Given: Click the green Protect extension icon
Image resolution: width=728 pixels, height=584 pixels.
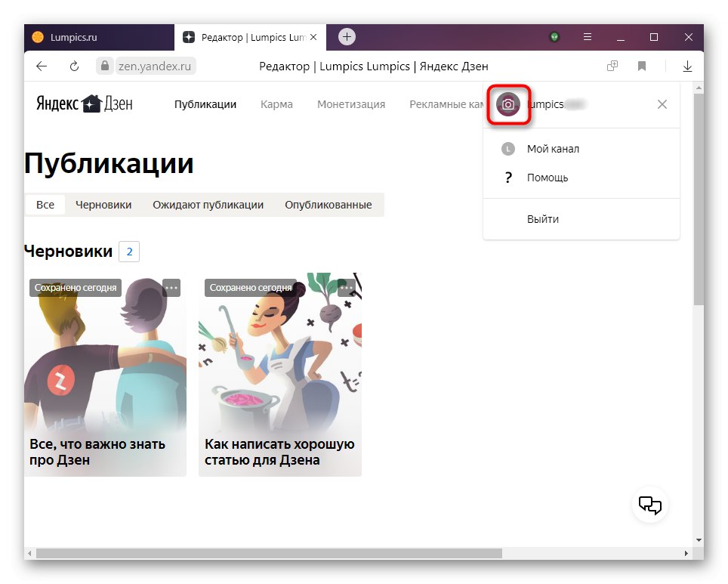Looking at the screenshot, I should pos(555,36).
